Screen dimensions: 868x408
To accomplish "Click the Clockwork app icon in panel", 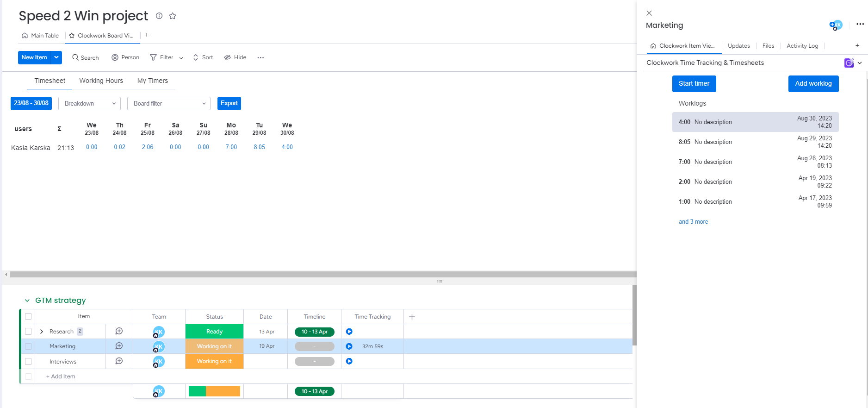I will [x=849, y=63].
